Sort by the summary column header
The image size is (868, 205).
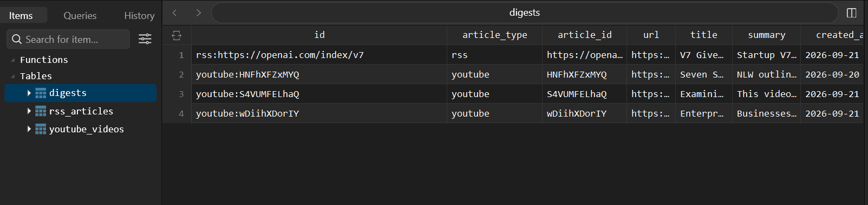click(x=767, y=35)
